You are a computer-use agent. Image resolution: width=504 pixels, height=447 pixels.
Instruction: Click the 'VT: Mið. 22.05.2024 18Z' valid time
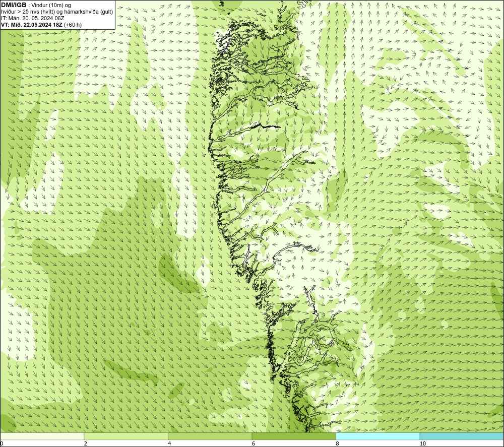[32, 25]
